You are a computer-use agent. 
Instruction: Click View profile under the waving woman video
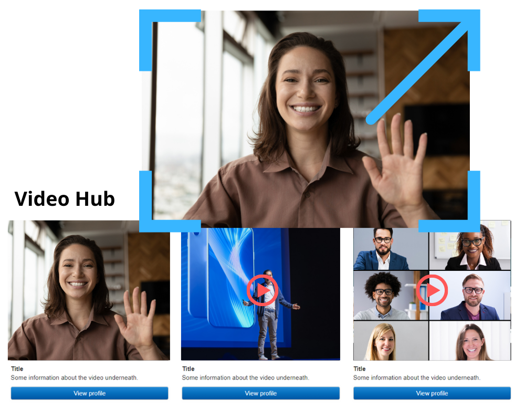click(89, 393)
